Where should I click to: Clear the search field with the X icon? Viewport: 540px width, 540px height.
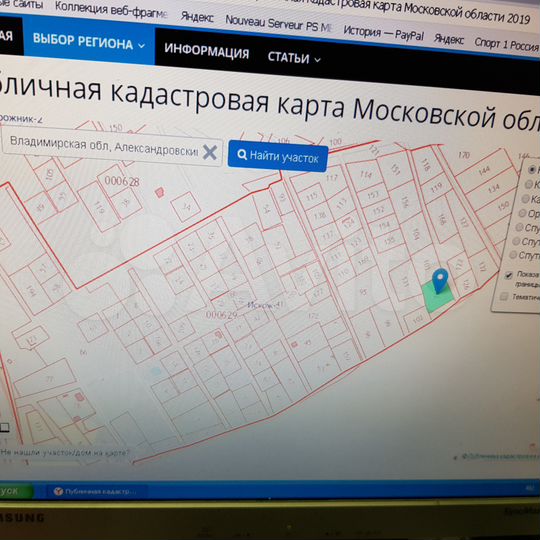click(x=210, y=152)
